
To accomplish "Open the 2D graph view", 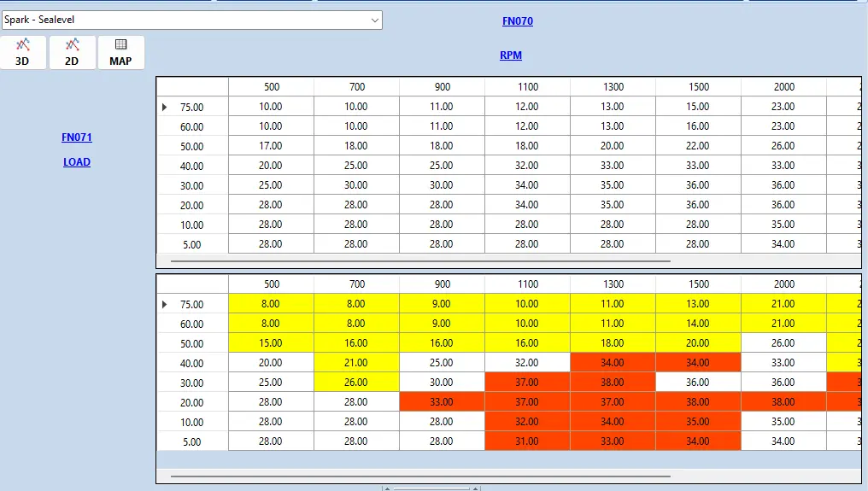I will (x=72, y=53).
